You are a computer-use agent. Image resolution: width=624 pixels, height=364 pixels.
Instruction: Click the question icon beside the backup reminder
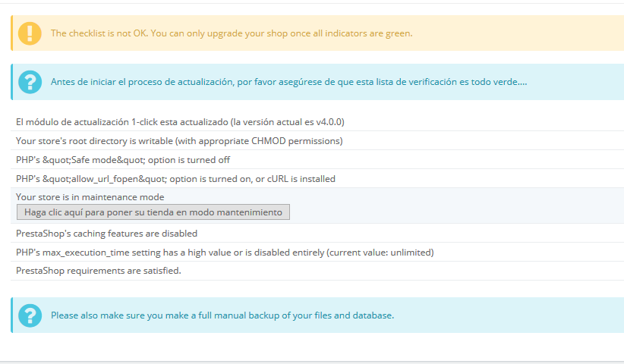coord(30,315)
